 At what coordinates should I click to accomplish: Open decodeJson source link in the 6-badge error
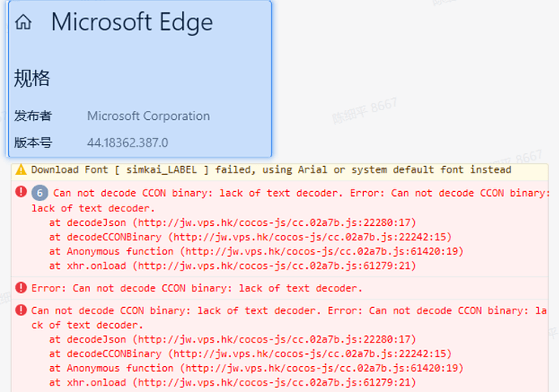[275, 224]
